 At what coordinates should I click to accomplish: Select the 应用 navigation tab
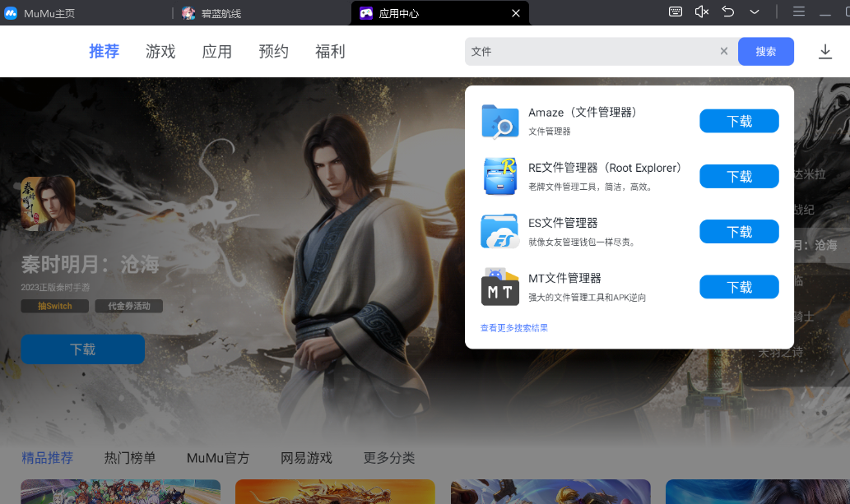217,52
